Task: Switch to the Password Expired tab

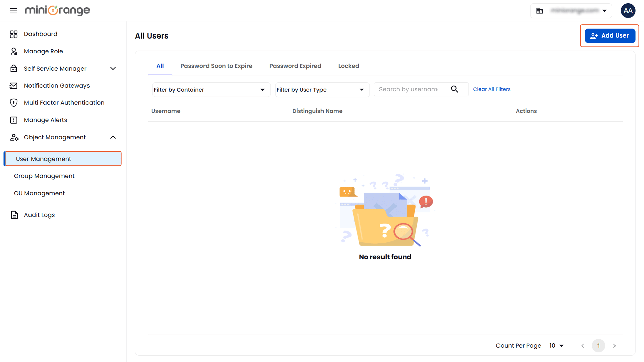Action: tap(295, 66)
